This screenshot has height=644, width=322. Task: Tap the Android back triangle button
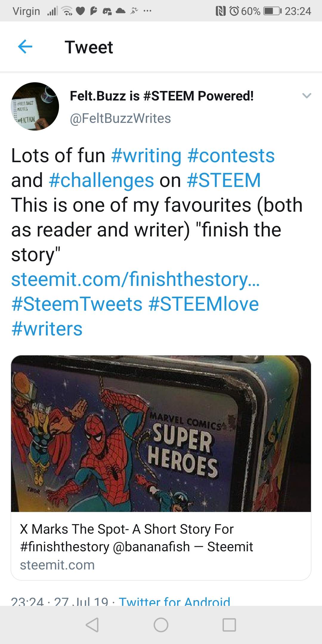click(92, 625)
